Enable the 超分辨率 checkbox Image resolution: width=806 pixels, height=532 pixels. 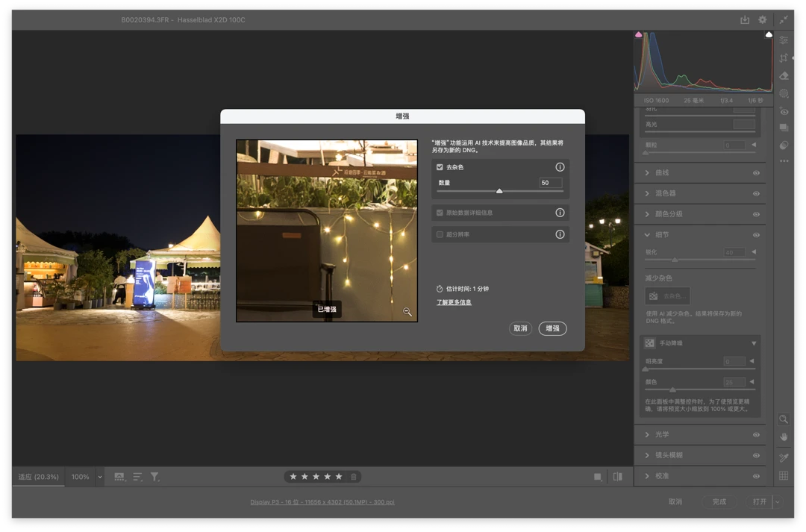coord(440,234)
